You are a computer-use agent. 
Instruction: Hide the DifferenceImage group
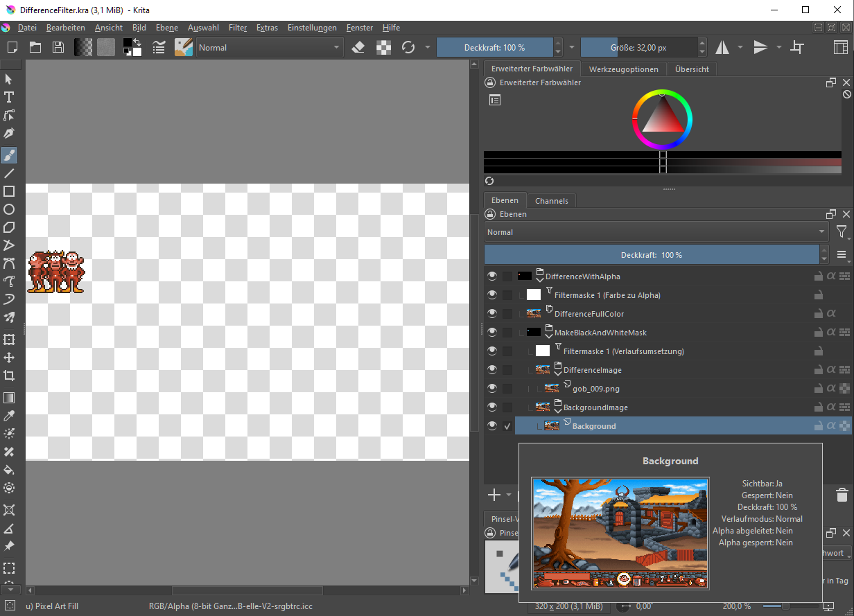click(492, 370)
